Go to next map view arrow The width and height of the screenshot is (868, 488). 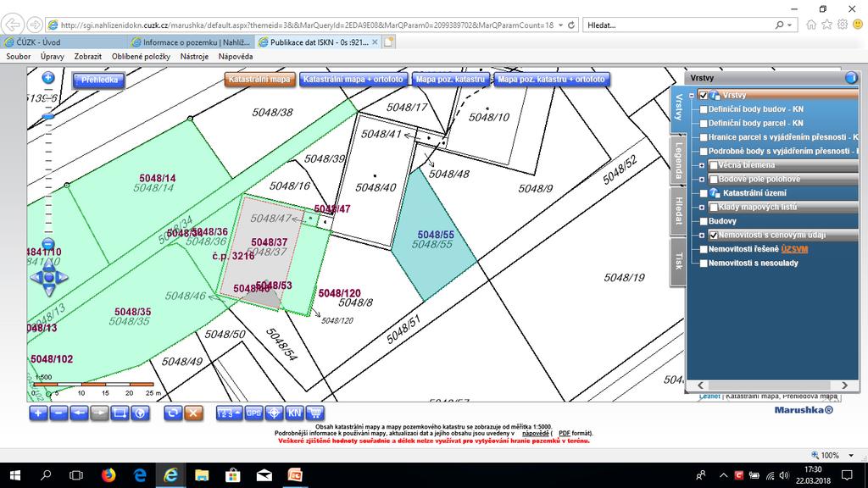[x=100, y=413]
